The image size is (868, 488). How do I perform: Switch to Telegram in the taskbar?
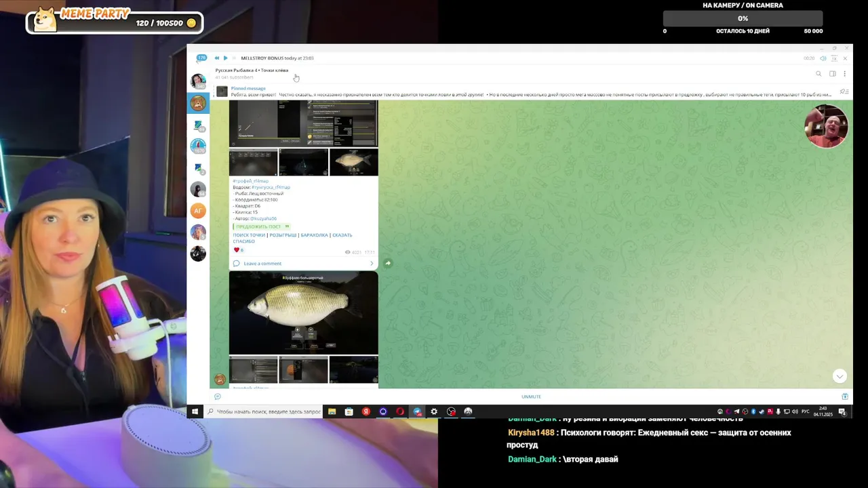[x=417, y=411]
